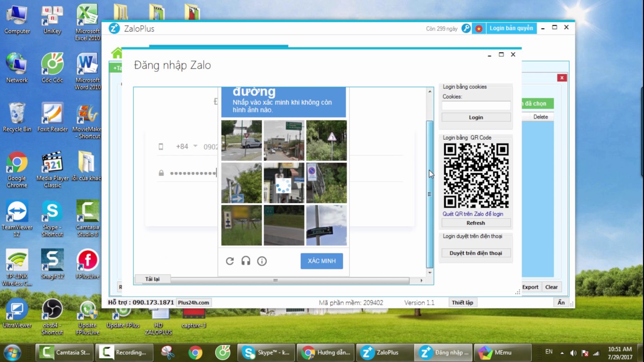
Task: Click the key icon in ZaloPlus title bar
Action: click(466, 29)
